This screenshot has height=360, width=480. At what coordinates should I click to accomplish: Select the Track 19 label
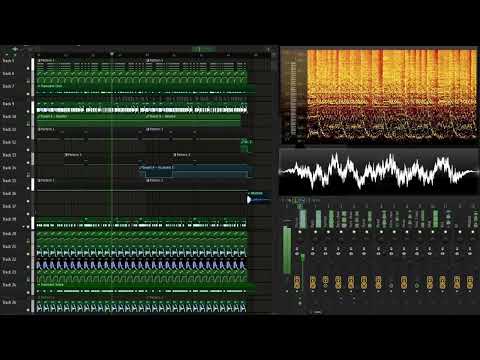click(9, 219)
